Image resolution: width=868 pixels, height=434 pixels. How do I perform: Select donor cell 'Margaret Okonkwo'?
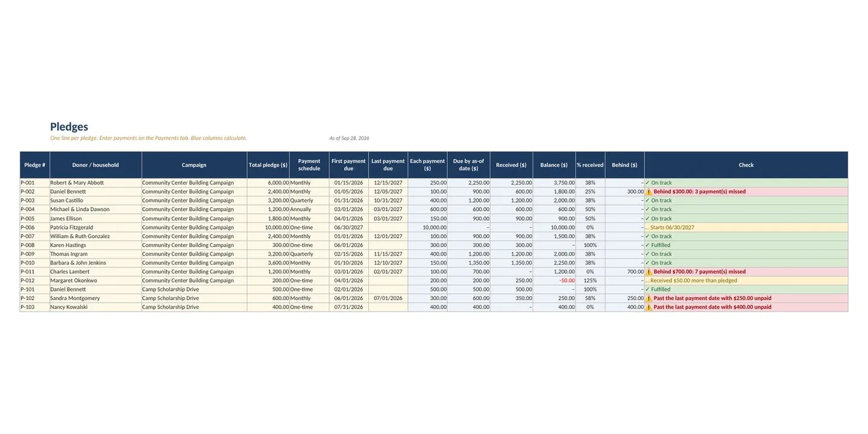click(x=96, y=281)
